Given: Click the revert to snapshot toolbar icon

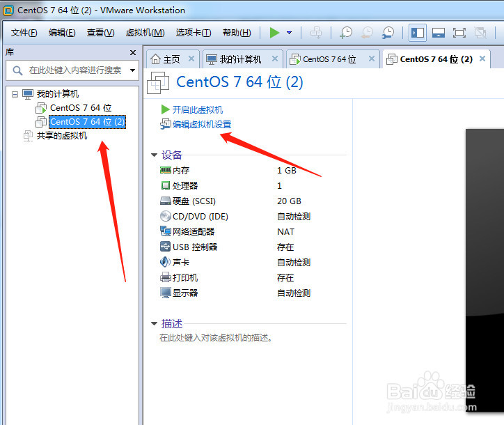Looking at the screenshot, I should (x=367, y=33).
